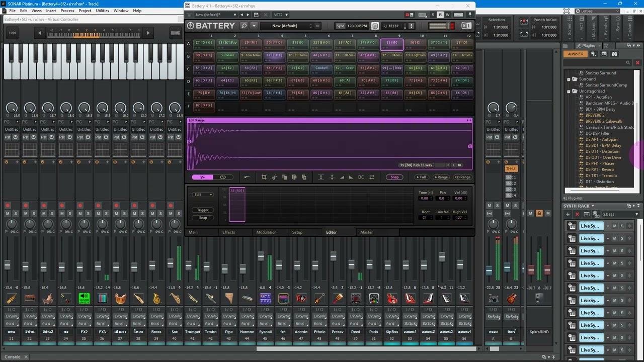Screen dimensions: 644x362
Task: Toggle Trigger in the mapping editor panel
Action: click(203, 210)
